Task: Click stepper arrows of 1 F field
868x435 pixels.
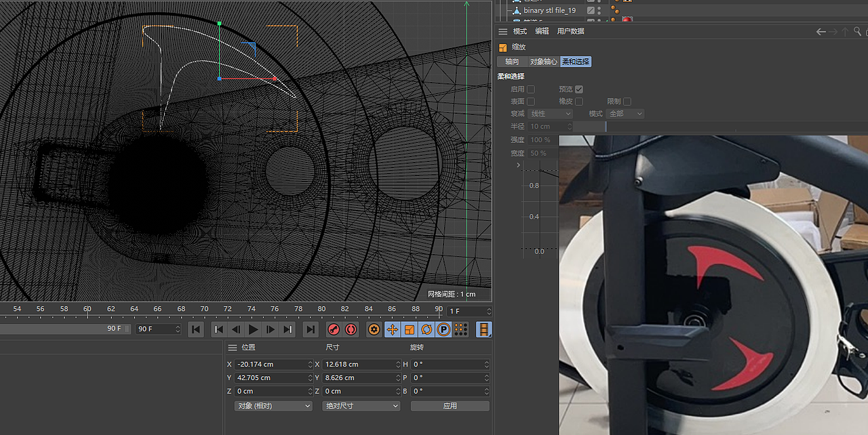Action: (x=488, y=311)
